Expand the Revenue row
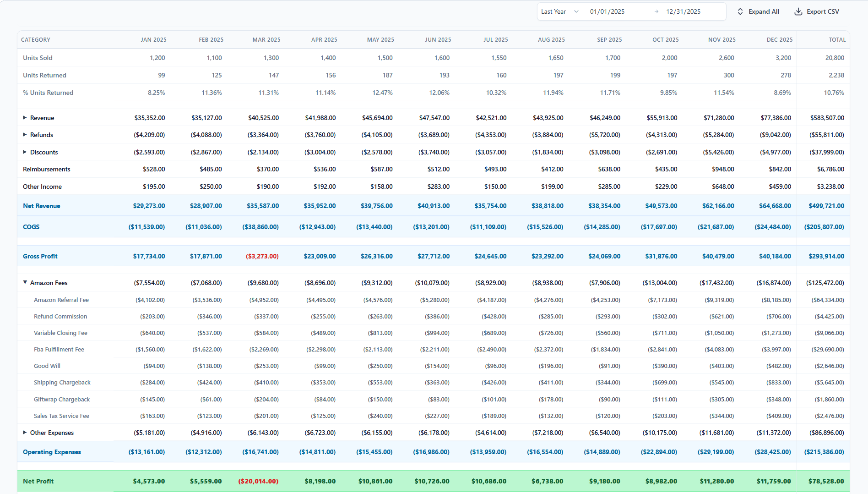 coord(25,118)
